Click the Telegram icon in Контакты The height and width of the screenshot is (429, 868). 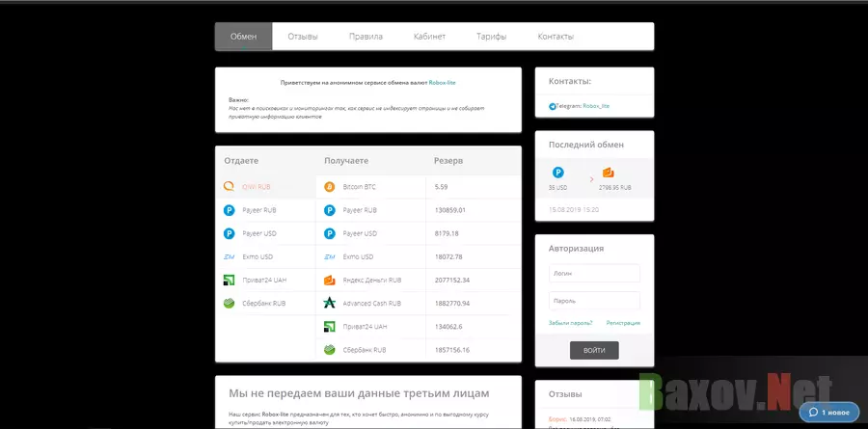coord(552,106)
